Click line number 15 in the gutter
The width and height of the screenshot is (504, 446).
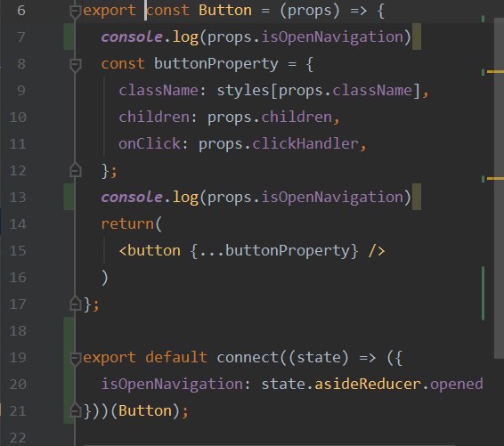[18, 251]
